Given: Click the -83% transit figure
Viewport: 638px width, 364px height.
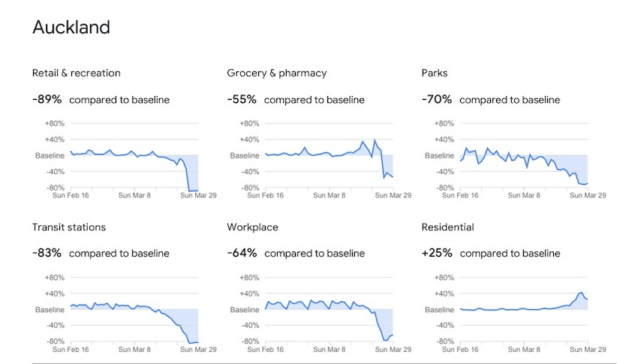Looking at the screenshot, I should click(x=47, y=254).
